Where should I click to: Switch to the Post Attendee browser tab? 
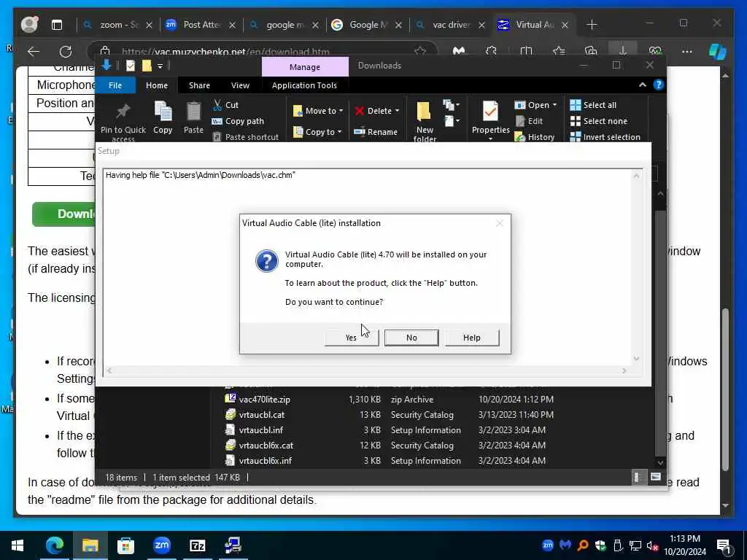200,25
